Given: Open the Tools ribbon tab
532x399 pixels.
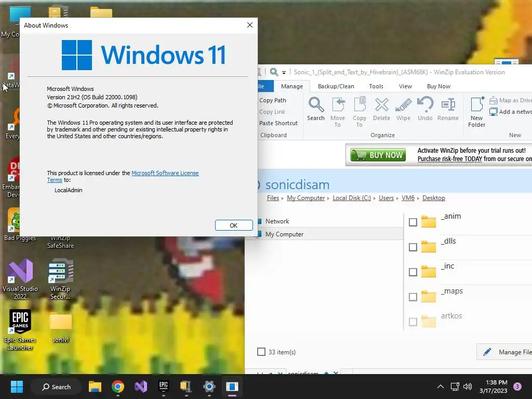Looking at the screenshot, I should (376, 86).
